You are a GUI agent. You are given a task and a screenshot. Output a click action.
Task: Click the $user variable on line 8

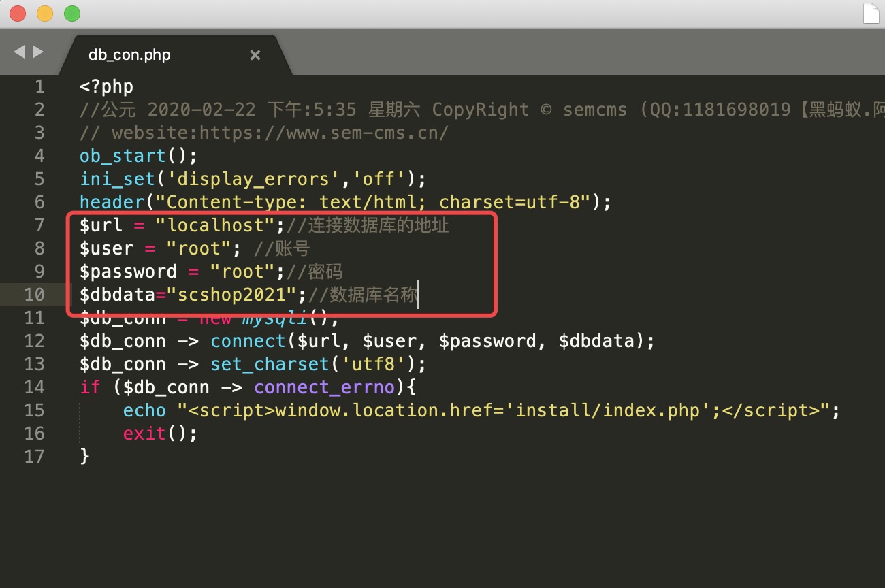[x=106, y=248]
